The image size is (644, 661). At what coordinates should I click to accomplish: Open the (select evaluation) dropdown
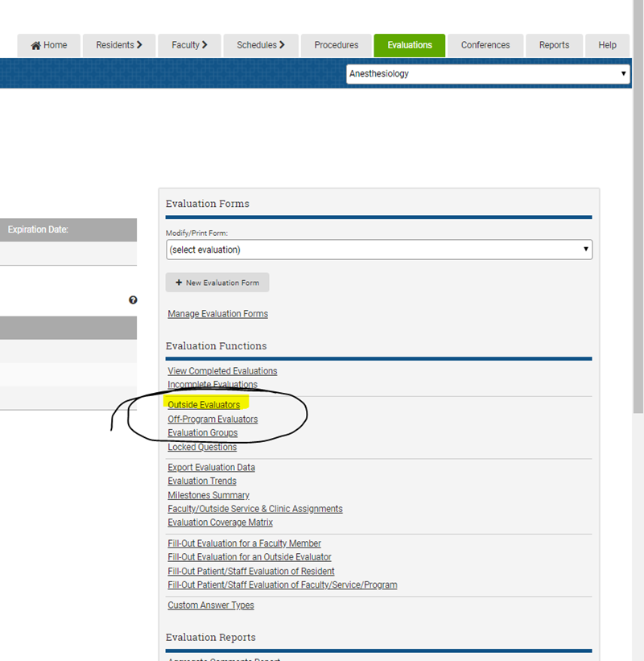coord(585,250)
